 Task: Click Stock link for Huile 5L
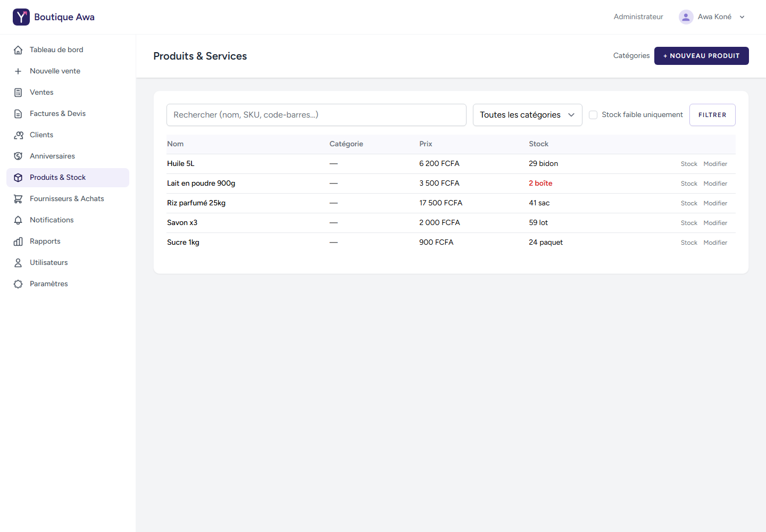coord(689,164)
